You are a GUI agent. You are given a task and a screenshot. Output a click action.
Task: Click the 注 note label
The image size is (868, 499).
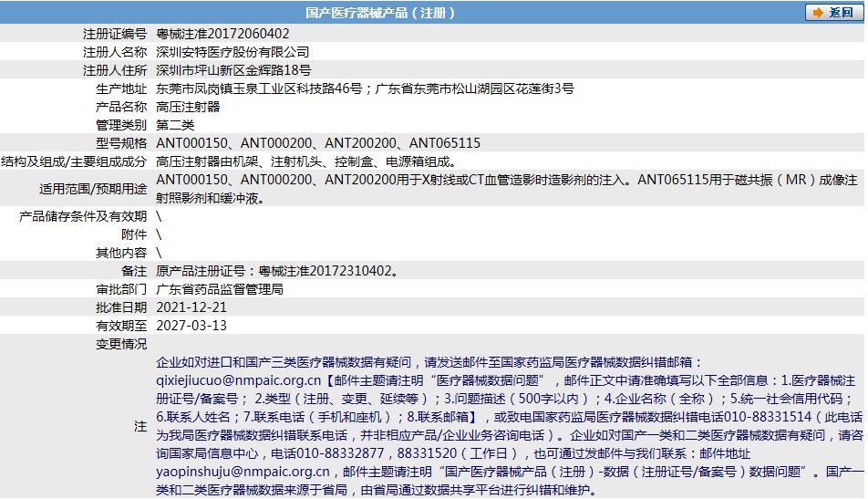pyautogui.click(x=140, y=426)
